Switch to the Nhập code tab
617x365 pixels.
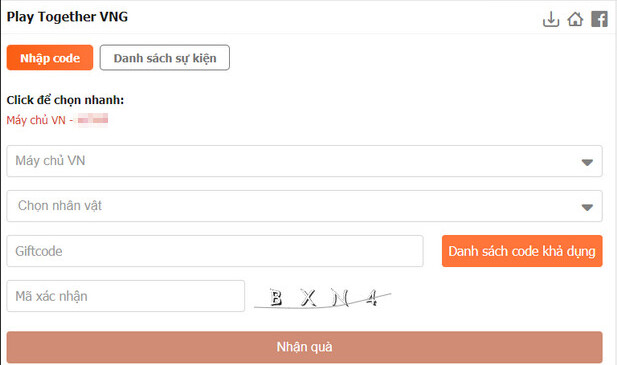pyautogui.click(x=50, y=58)
